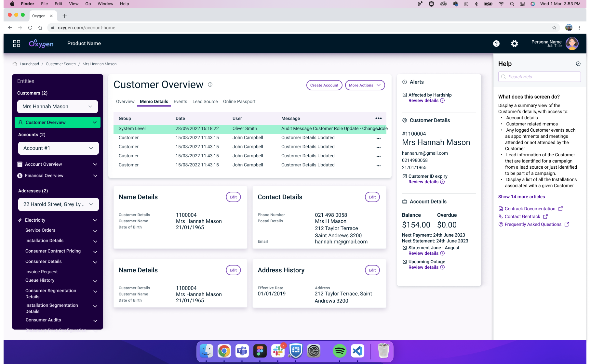
Task: Bookmark page with star icon
Action: (x=554, y=28)
